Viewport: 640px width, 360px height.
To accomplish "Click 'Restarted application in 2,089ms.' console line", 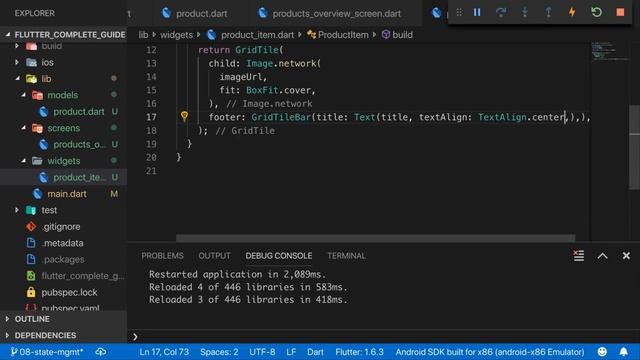I will tap(238, 274).
